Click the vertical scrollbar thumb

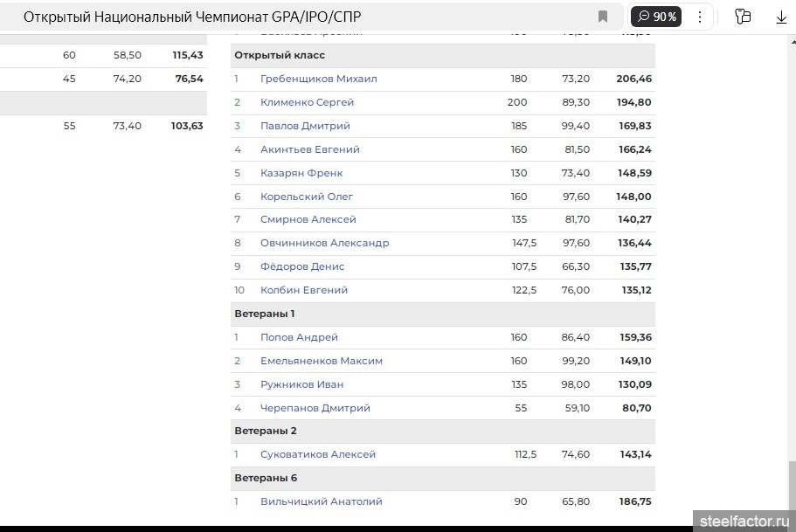pos(791,485)
